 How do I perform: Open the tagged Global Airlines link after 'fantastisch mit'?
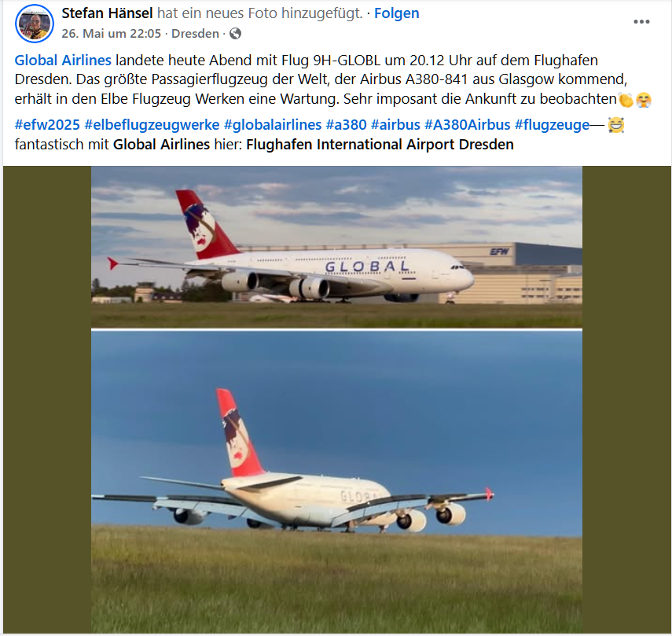click(162, 145)
